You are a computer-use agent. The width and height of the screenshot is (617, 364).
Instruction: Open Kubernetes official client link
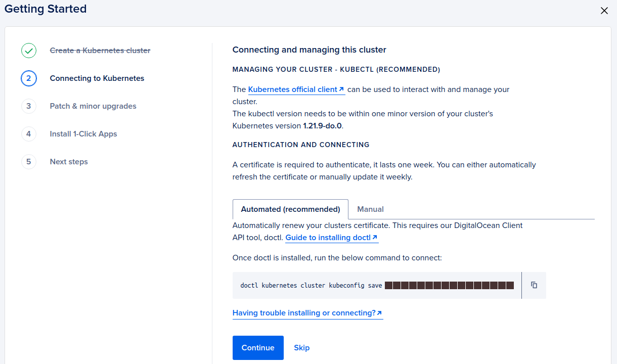click(296, 89)
